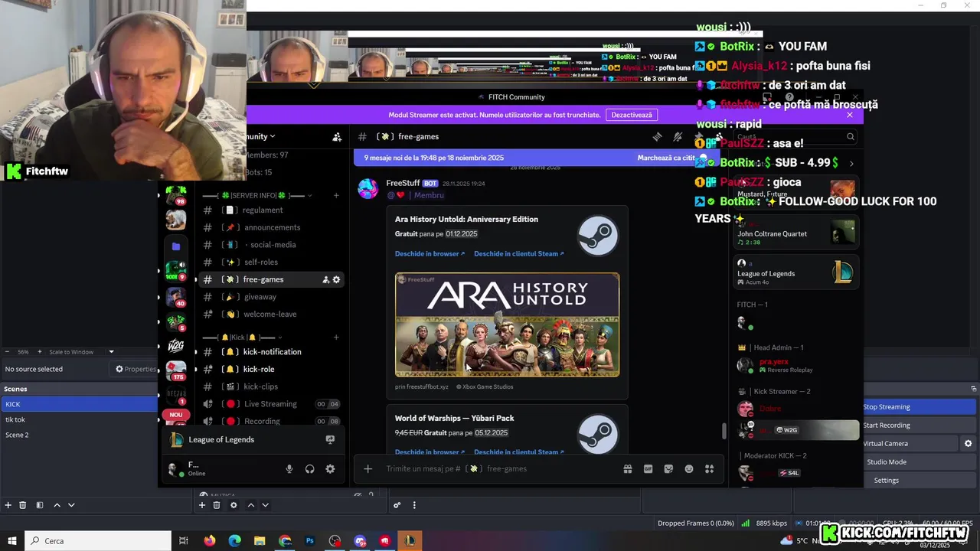Open the server with 98 notifications badge
The height and width of the screenshot is (551, 980).
click(x=176, y=194)
